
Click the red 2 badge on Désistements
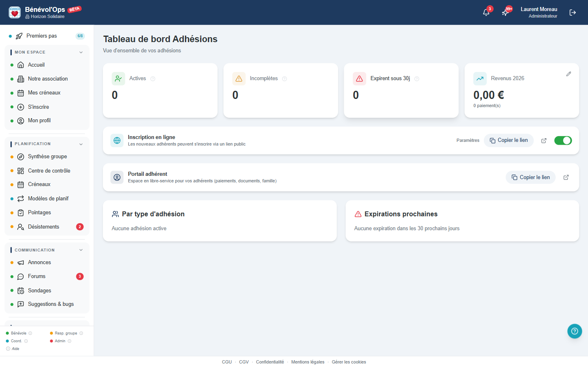pyautogui.click(x=80, y=227)
